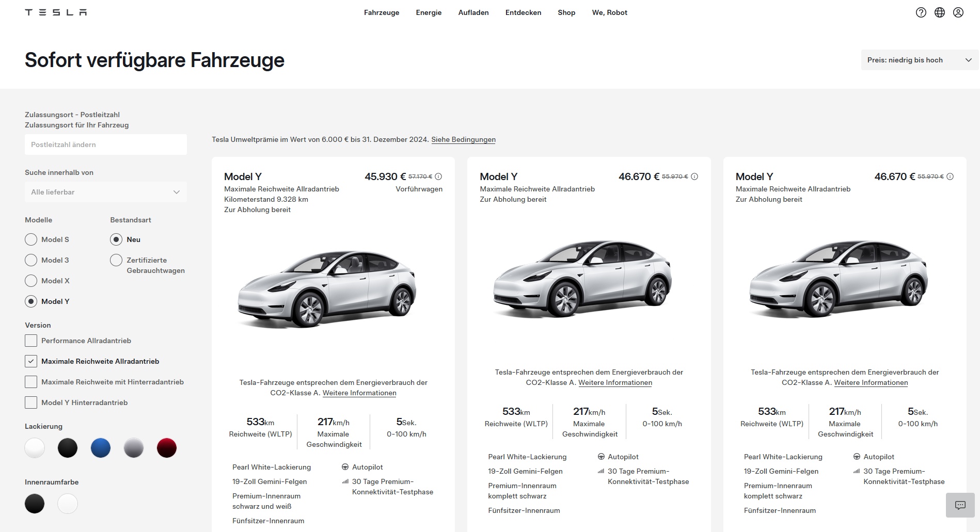Choose white interior color swatch
This screenshot has height=532, width=980.
click(x=68, y=504)
